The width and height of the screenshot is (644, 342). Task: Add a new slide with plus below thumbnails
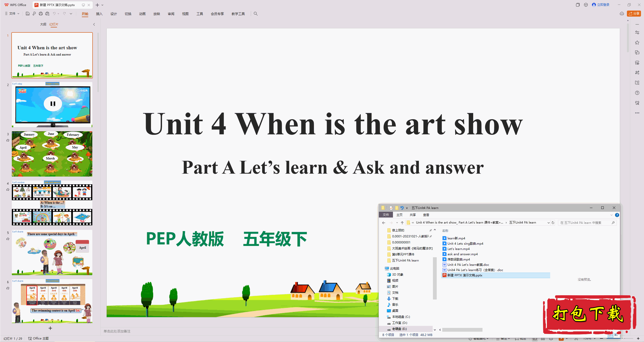(50, 328)
